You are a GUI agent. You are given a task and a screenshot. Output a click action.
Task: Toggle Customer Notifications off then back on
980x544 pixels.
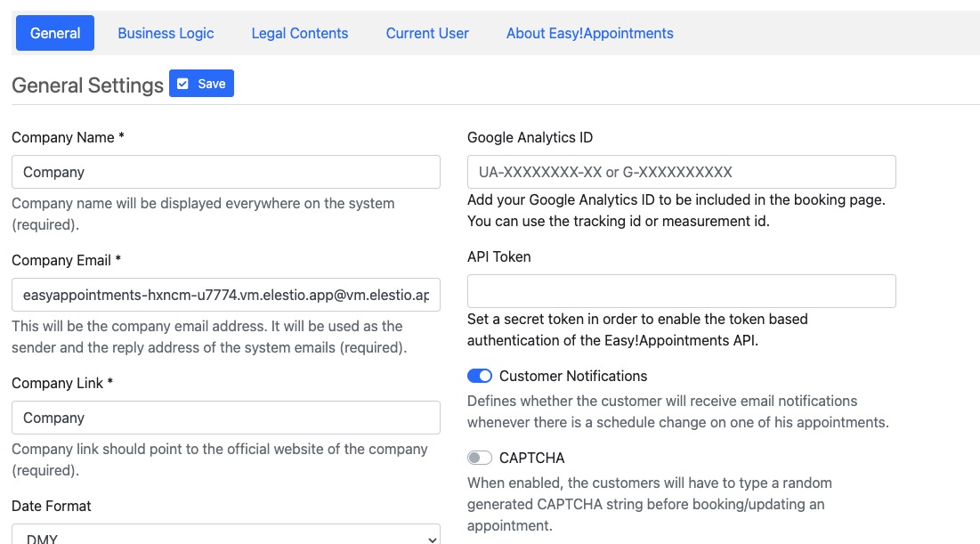(x=480, y=376)
